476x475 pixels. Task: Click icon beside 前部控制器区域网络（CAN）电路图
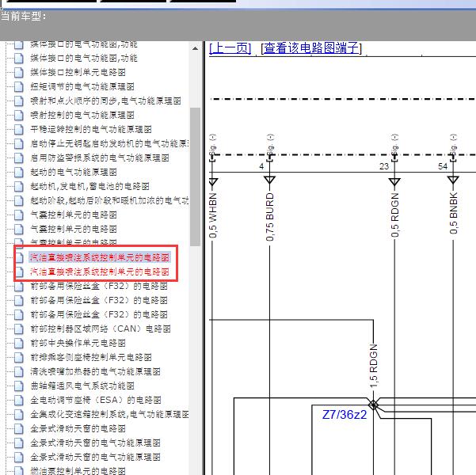click(x=19, y=329)
